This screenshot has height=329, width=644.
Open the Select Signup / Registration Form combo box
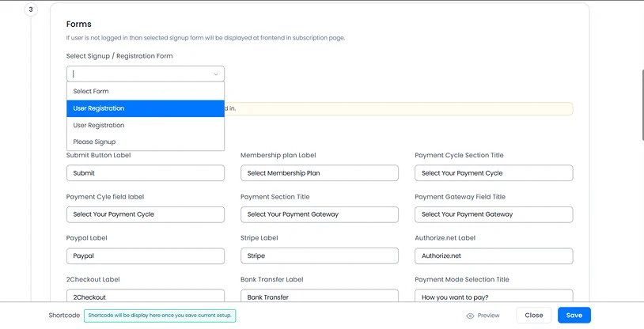[146, 74]
